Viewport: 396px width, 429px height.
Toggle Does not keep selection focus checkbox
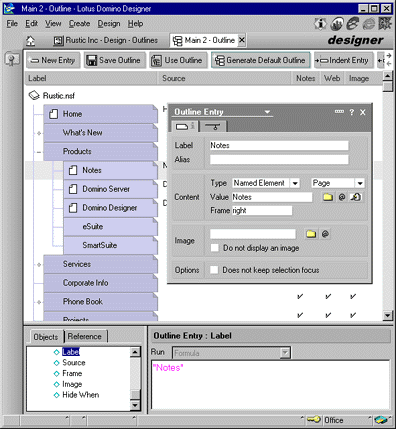click(x=214, y=270)
